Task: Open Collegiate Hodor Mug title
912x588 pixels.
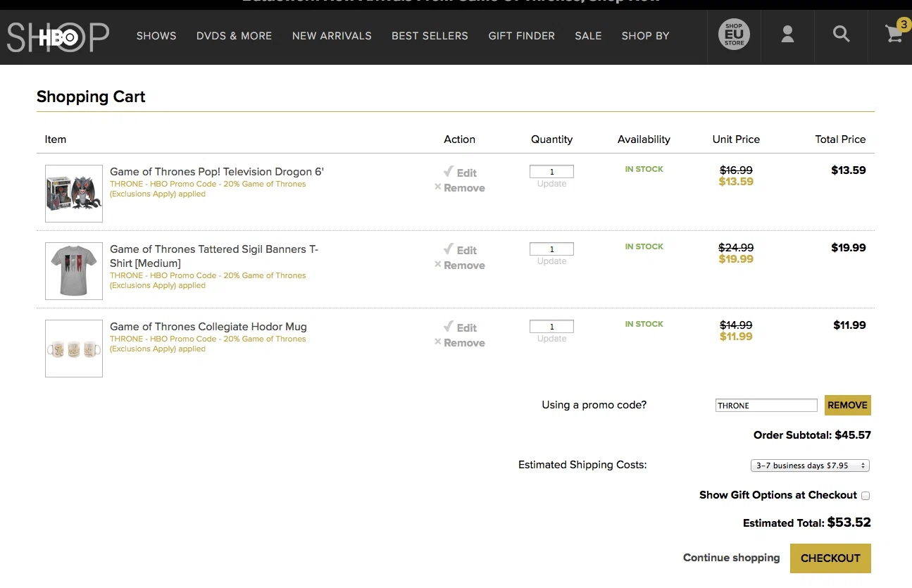Action: tap(208, 327)
